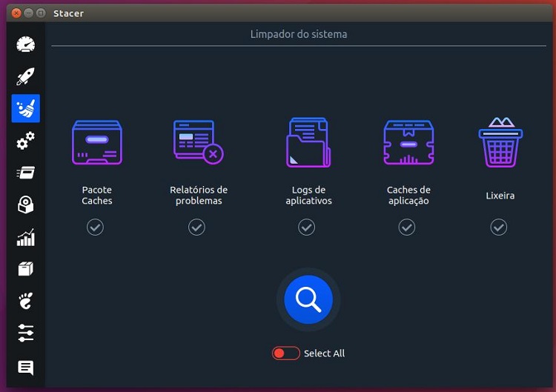Open GNOME Settings footprint icon
This screenshot has width=556, height=392.
point(25,301)
